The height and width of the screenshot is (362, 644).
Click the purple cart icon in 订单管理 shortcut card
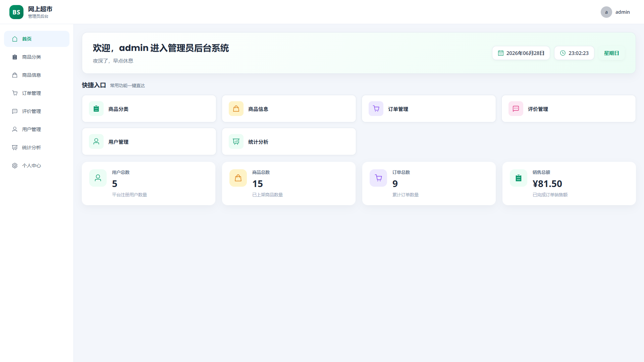[x=376, y=109]
